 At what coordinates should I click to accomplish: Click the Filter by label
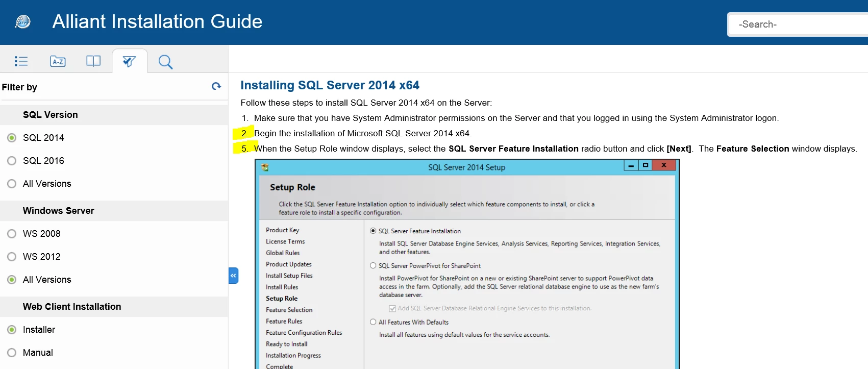coord(19,87)
